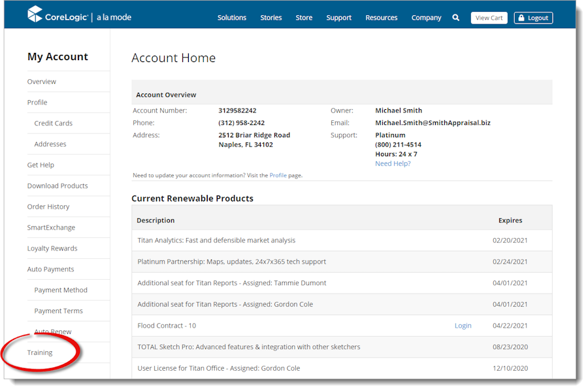This screenshot has width=588, height=391.
Task: Select Payment Method in the sidebar
Action: point(61,290)
